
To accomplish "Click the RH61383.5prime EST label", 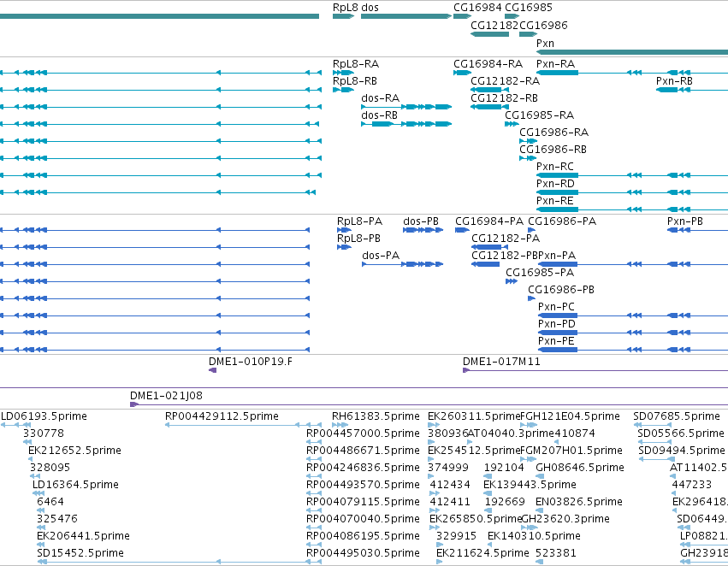I will (x=376, y=416).
